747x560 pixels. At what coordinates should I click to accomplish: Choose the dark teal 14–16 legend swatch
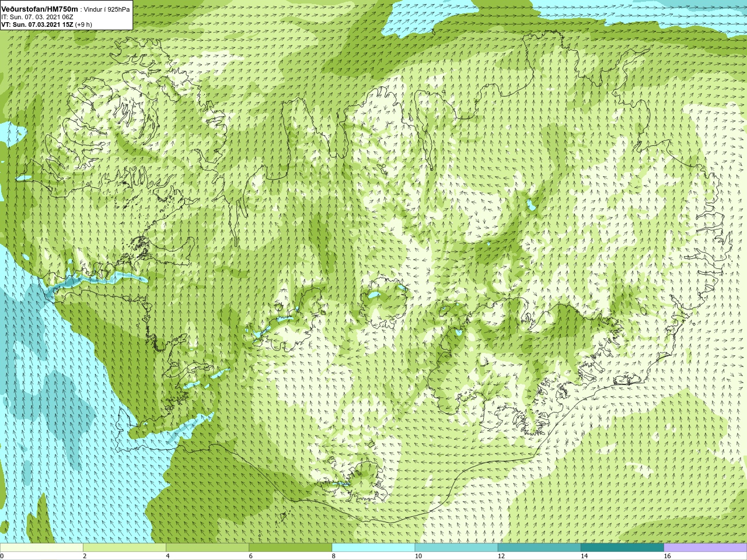click(622, 548)
